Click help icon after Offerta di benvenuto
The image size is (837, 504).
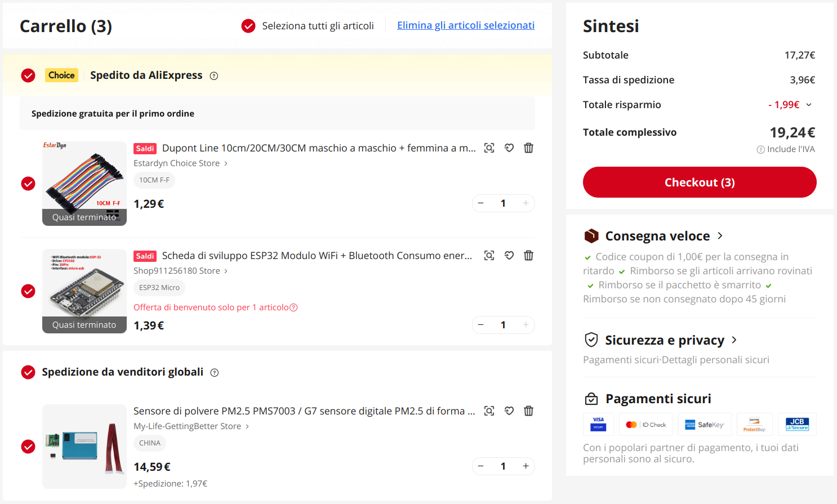[x=293, y=307]
